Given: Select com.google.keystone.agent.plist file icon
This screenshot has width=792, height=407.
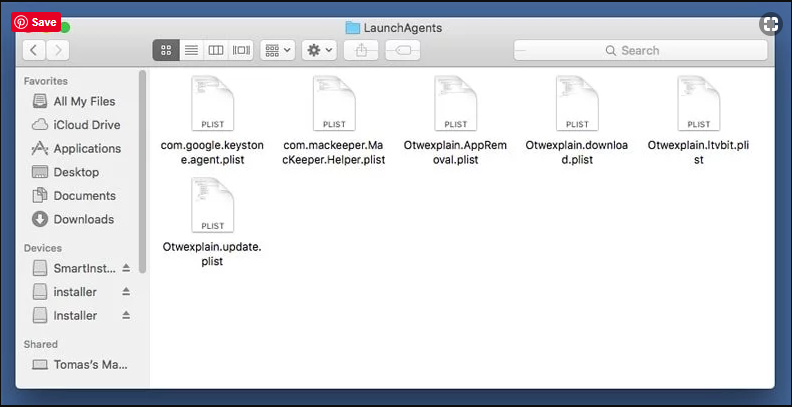Looking at the screenshot, I should tap(212, 104).
